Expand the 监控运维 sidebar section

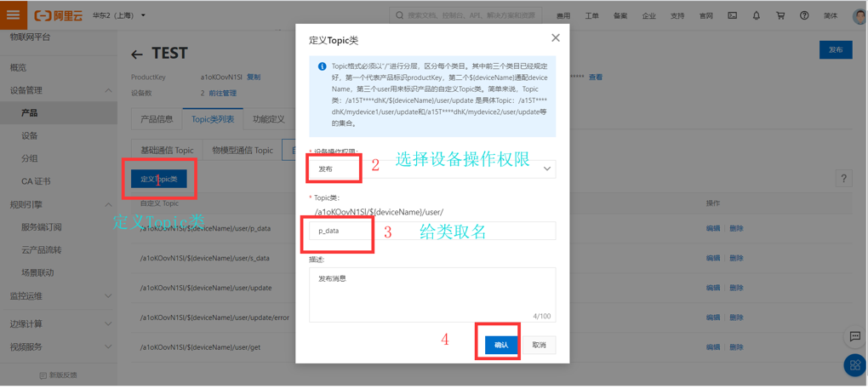pos(109,296)
